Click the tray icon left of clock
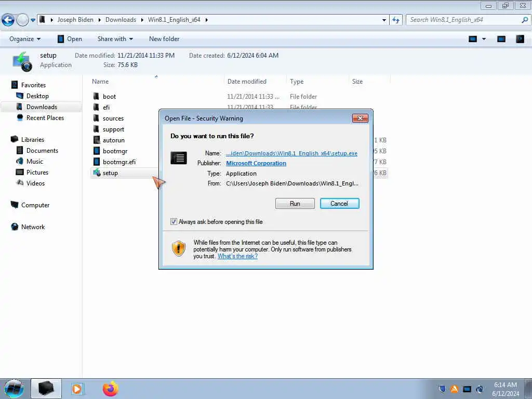 (x=480, y=389)
